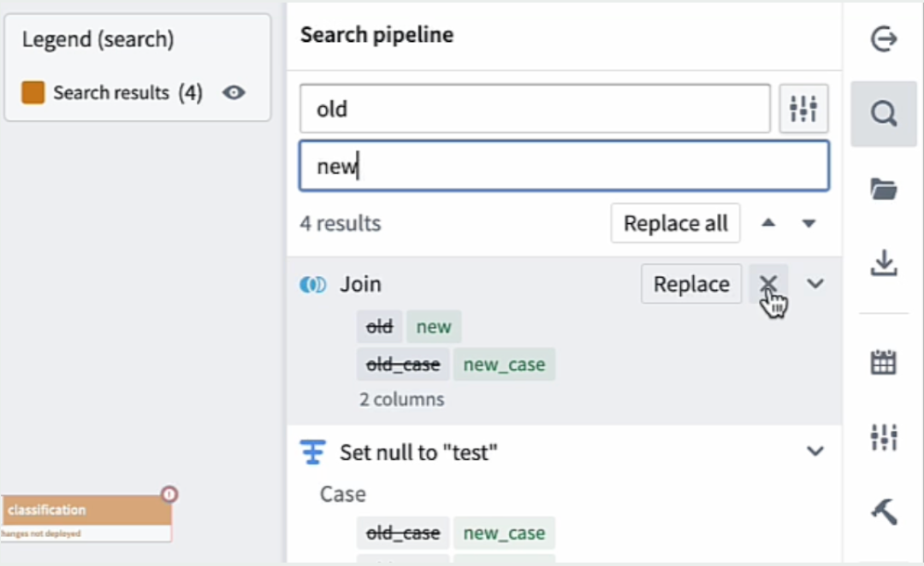Screen dimensions: 924x566
Task: Click the Replace all button
Action: 675,223
